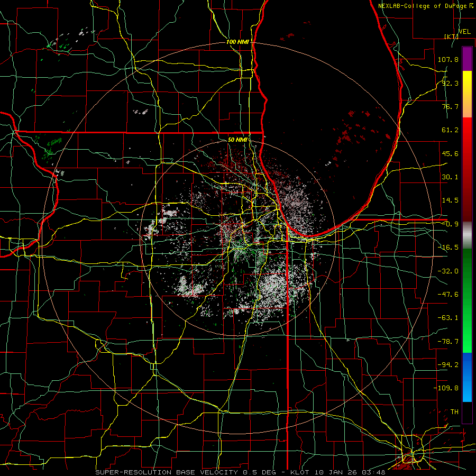Select the -78.7 velocity scale value
Screen dimensions: 476x476
click(448, 342)
